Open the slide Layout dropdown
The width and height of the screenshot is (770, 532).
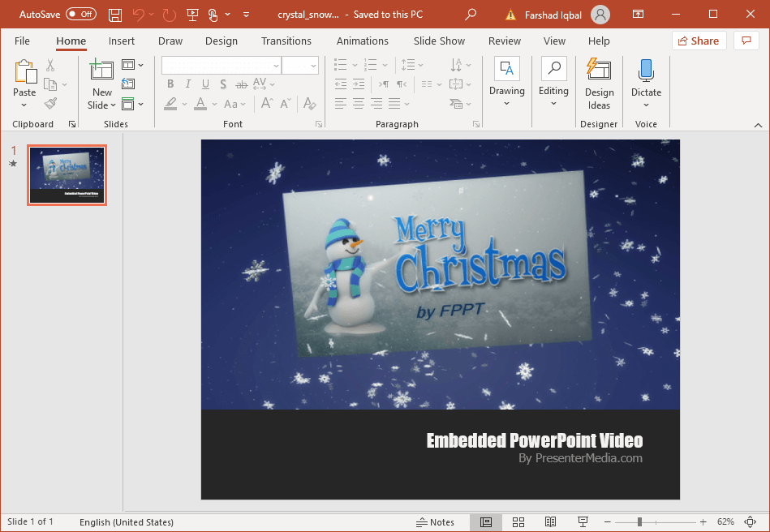coord(132,65)
